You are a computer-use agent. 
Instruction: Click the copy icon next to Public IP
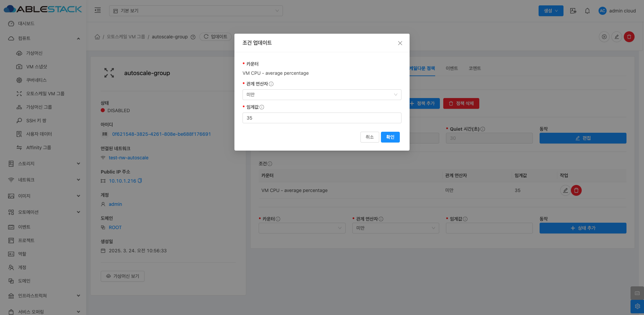(140, 181)
